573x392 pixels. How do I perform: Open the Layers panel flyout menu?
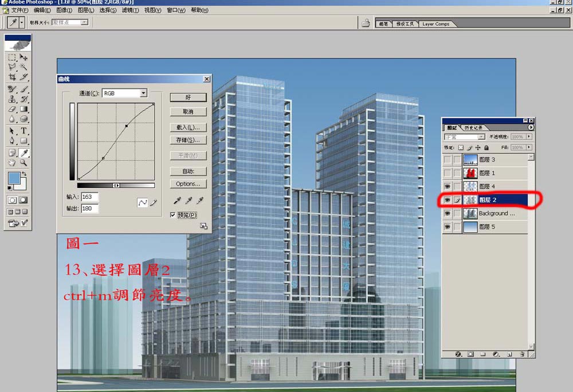[531, 127]
